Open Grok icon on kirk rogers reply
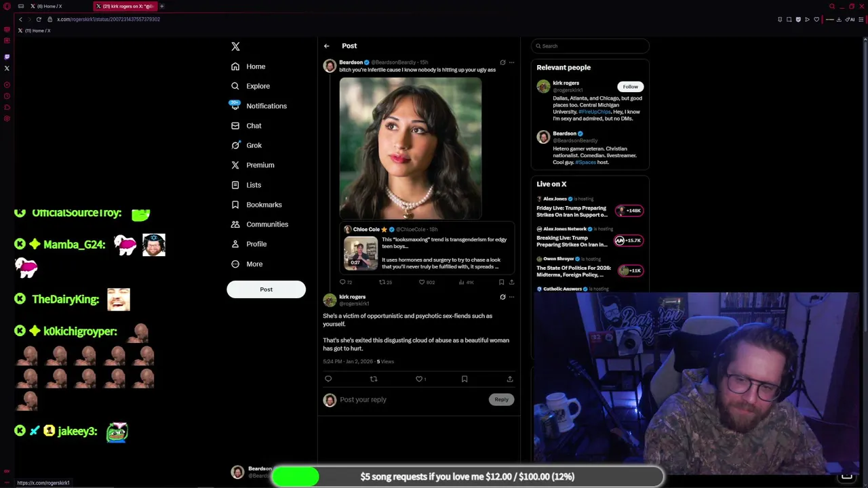This screenshot has width=868, height=488. click(502, 297)
